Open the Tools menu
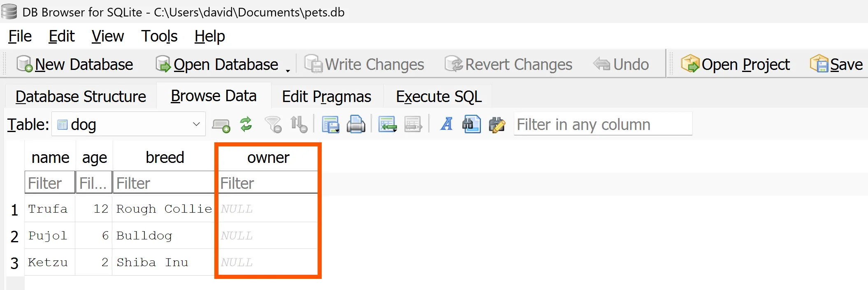This screenshot has height=290, width=868. [x=159, y=36]
